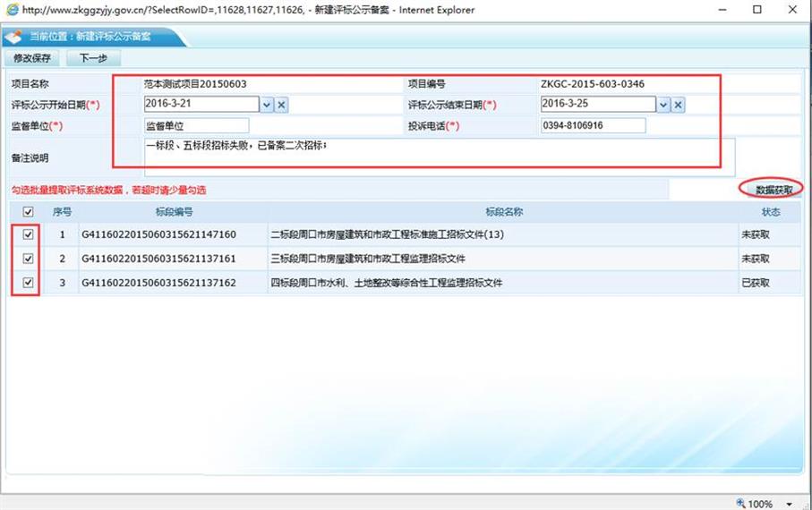Click the 修改保存 button
Image resolution: width=812 pixels, height=510 pixels.
32,58
